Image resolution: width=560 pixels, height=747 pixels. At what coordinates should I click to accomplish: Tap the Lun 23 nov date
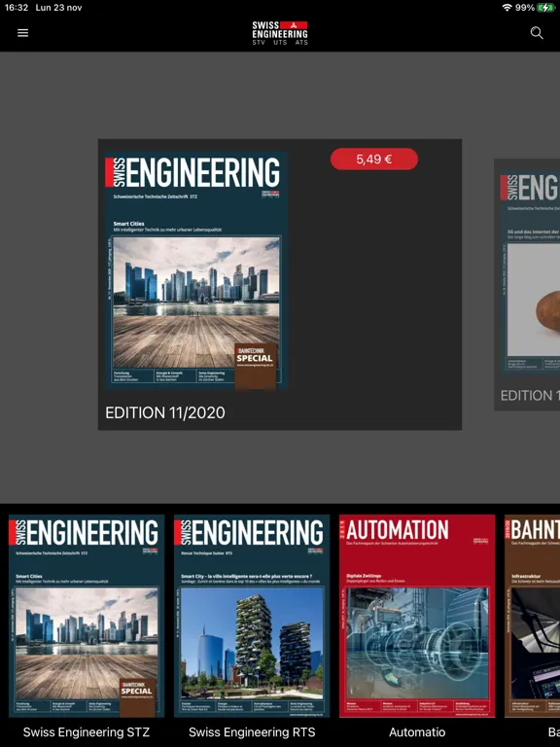pyautogui.click(x=58, y=8)
